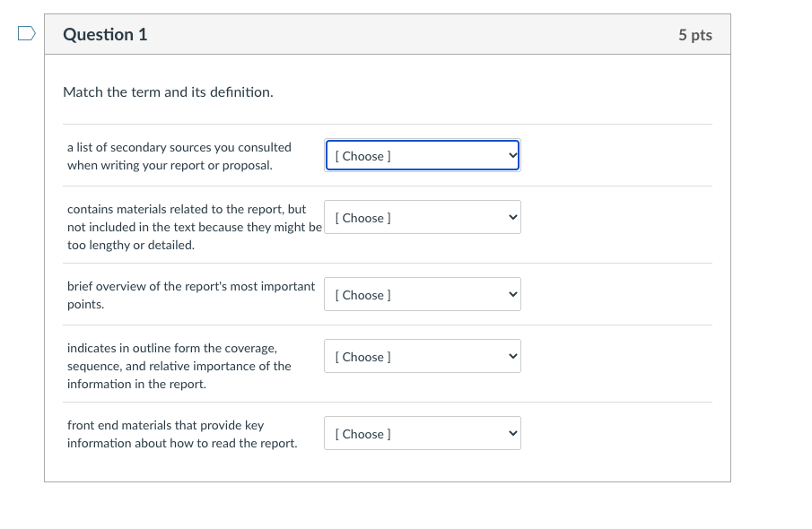Click the "5 pts" score label

(695, 35)
